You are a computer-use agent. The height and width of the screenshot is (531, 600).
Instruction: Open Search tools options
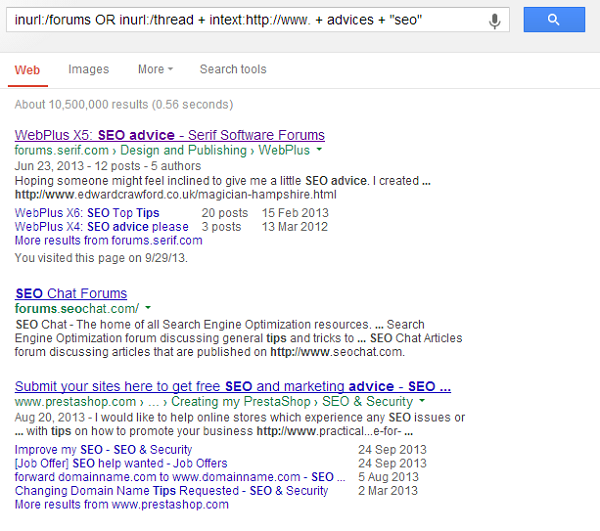tap(233, 69)
